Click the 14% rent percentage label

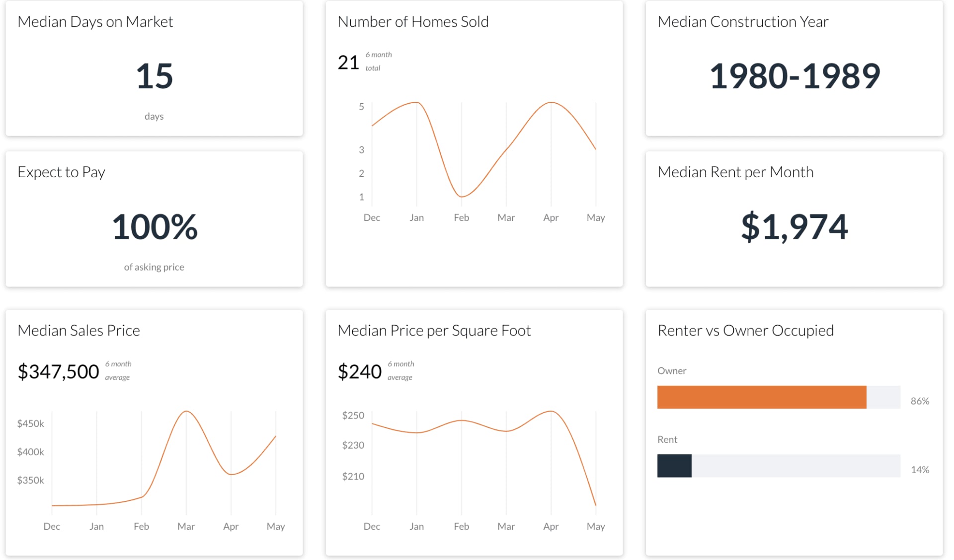(919, 470)
